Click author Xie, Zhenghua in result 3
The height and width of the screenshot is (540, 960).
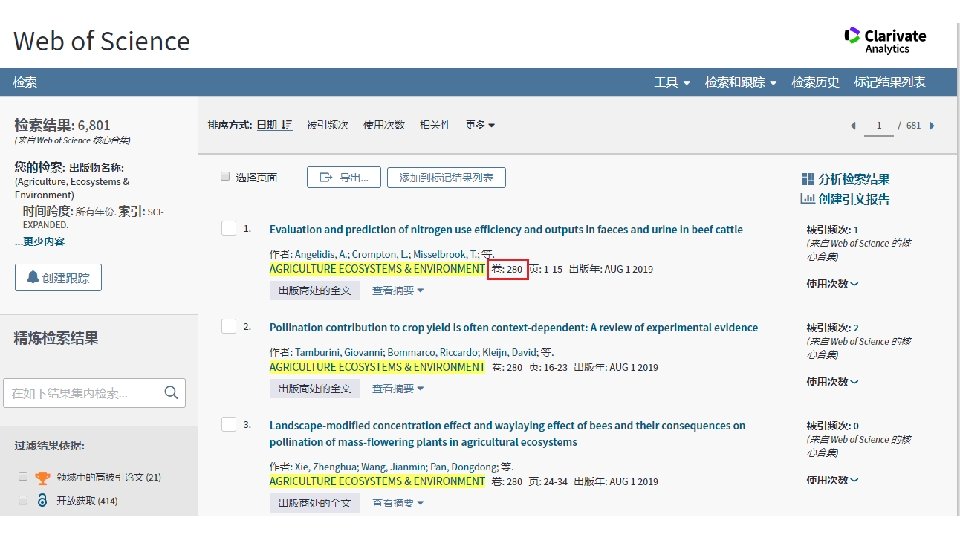[325, 467]
